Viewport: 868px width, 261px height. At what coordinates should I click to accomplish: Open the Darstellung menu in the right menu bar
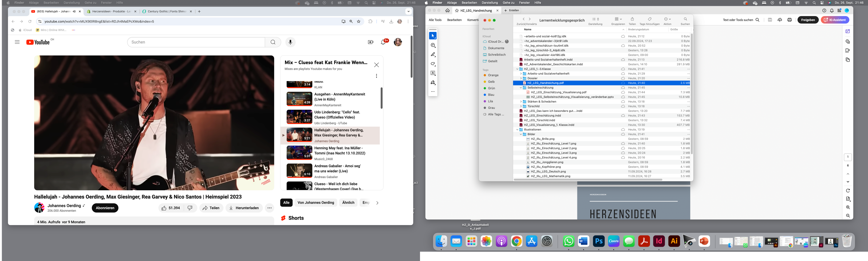(x=490, y=3)
